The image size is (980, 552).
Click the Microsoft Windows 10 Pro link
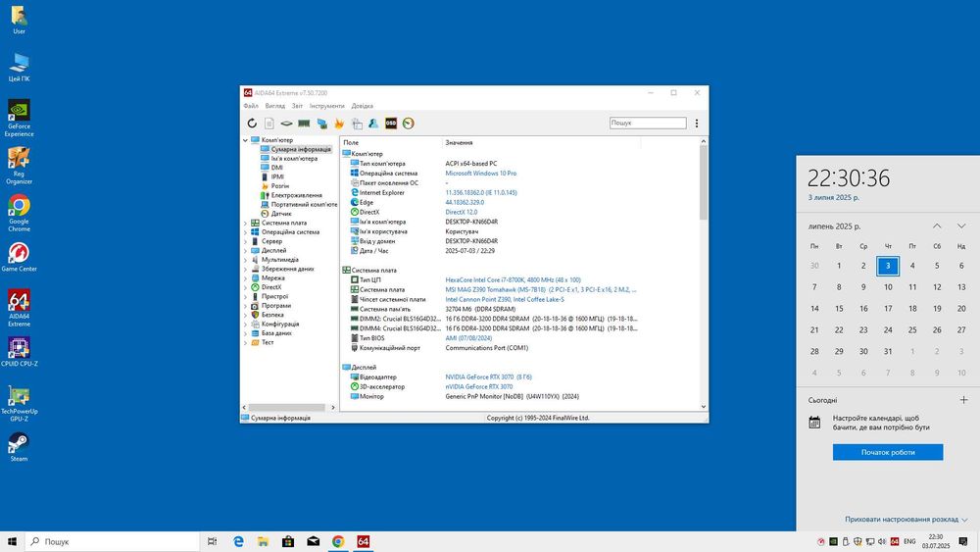pos(480,174)
